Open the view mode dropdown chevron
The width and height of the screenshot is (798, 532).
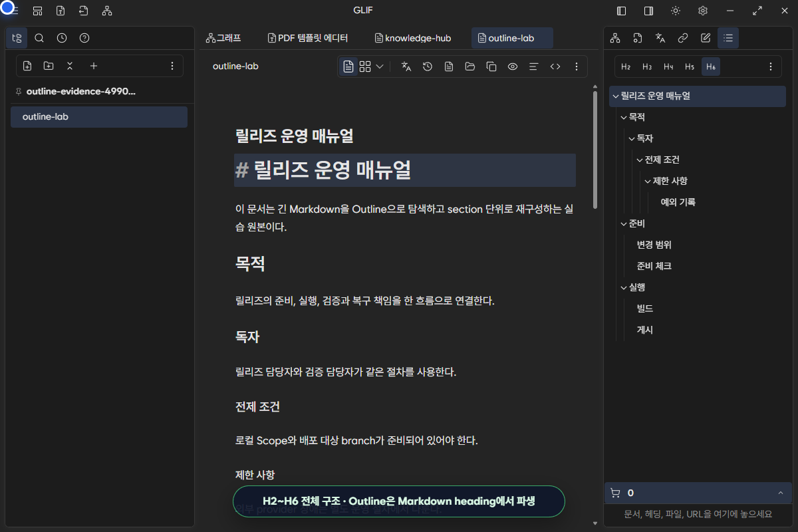tap(380, 66)
